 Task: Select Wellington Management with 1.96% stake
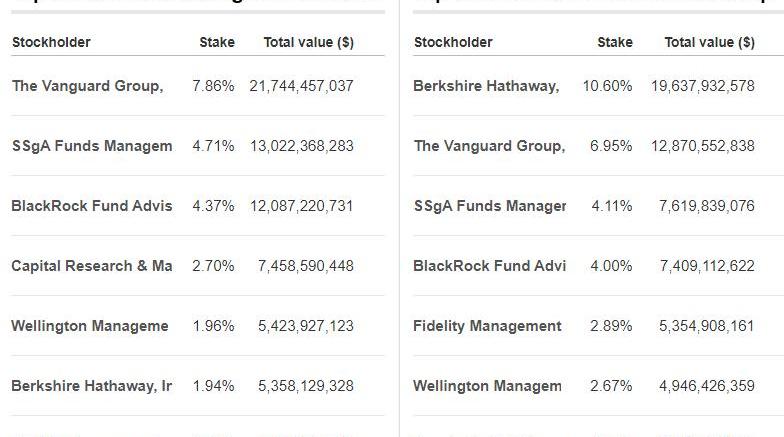coord(90,326)
